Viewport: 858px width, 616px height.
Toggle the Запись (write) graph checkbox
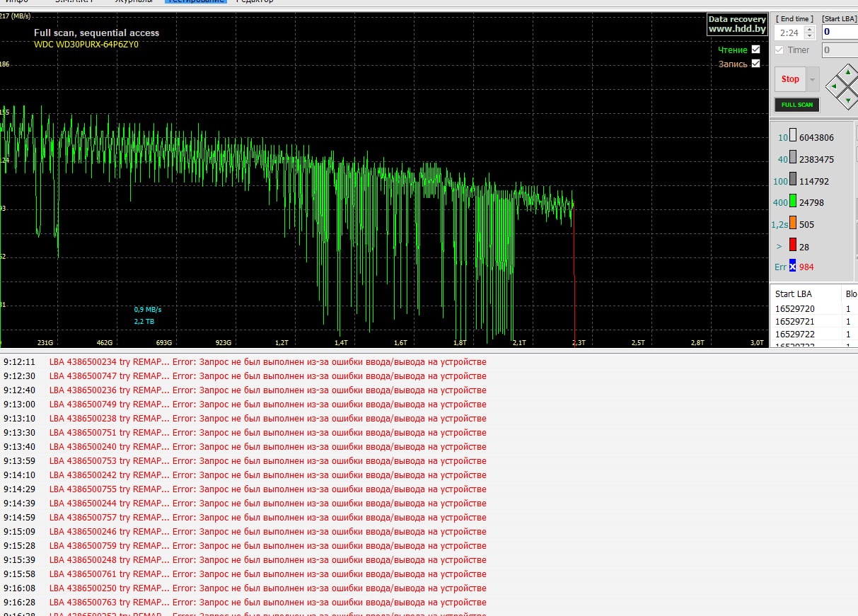tap(755, 64)
